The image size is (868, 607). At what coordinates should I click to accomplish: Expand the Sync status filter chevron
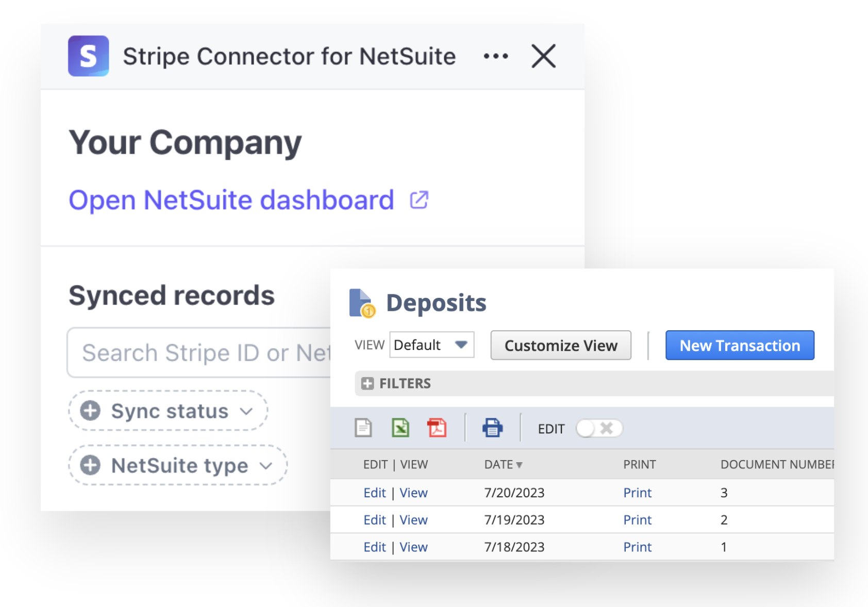247,412
